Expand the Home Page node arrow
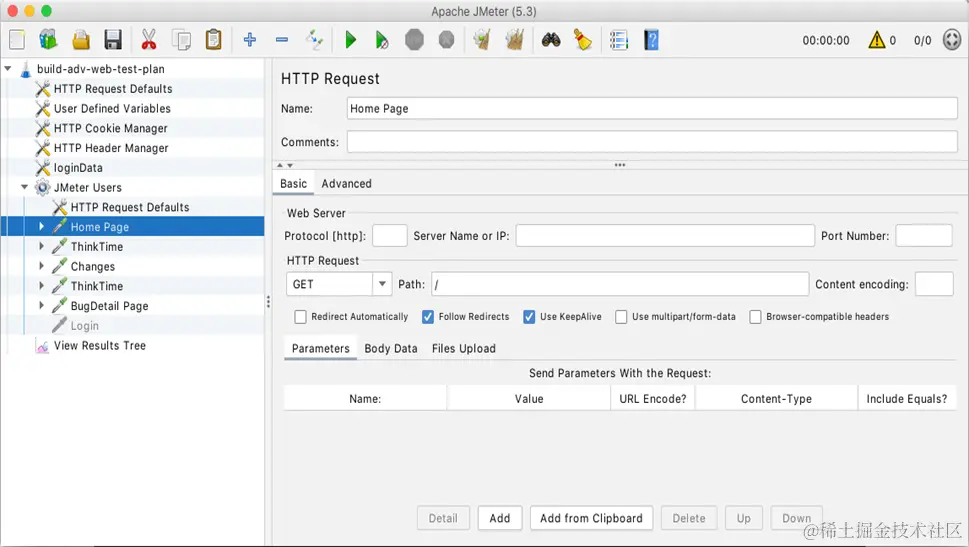The width and height of the screenshot is (969, 547). coord(41,227)
